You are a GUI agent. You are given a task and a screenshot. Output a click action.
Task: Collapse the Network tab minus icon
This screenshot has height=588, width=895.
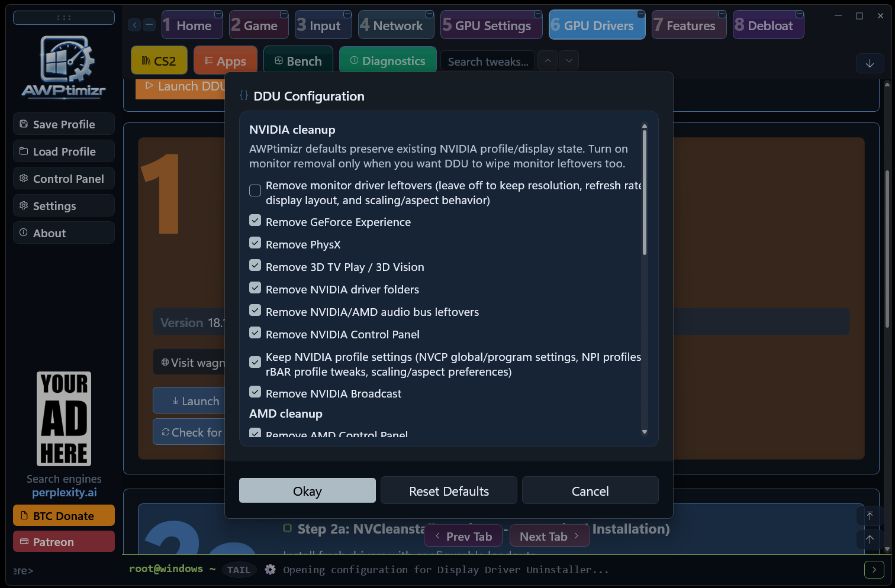(430, 14)
